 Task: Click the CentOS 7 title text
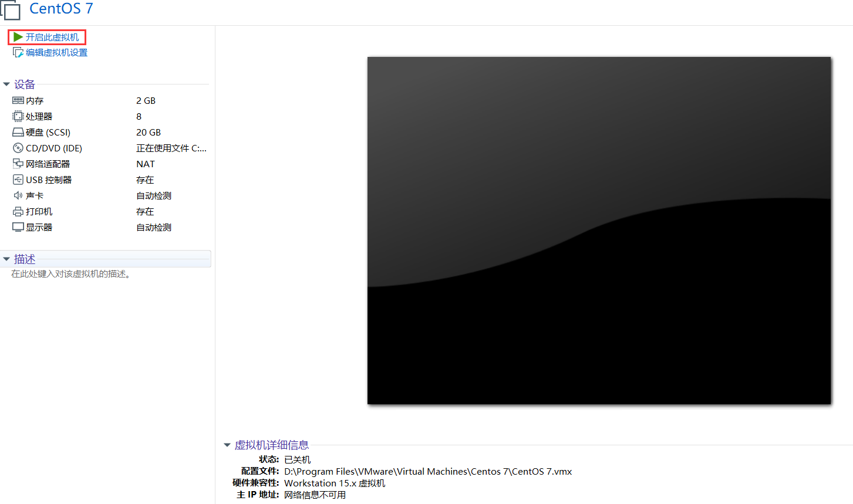[x=61, y=9]
